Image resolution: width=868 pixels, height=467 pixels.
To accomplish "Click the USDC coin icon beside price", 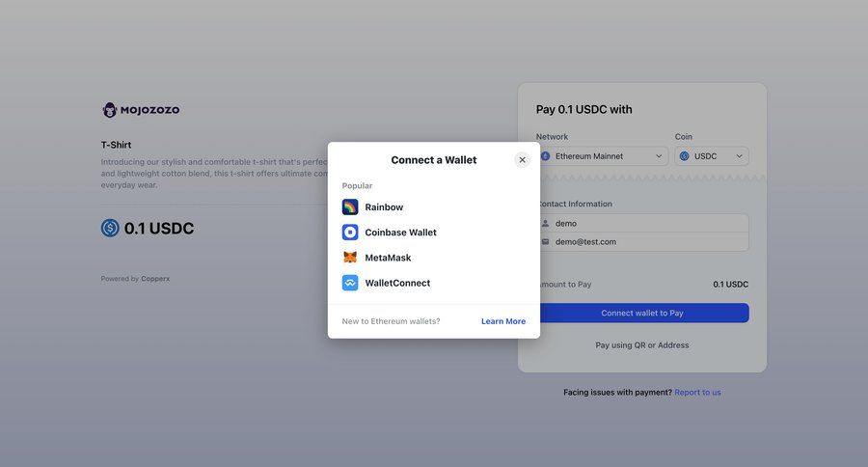I will click(x=110, y=229).
